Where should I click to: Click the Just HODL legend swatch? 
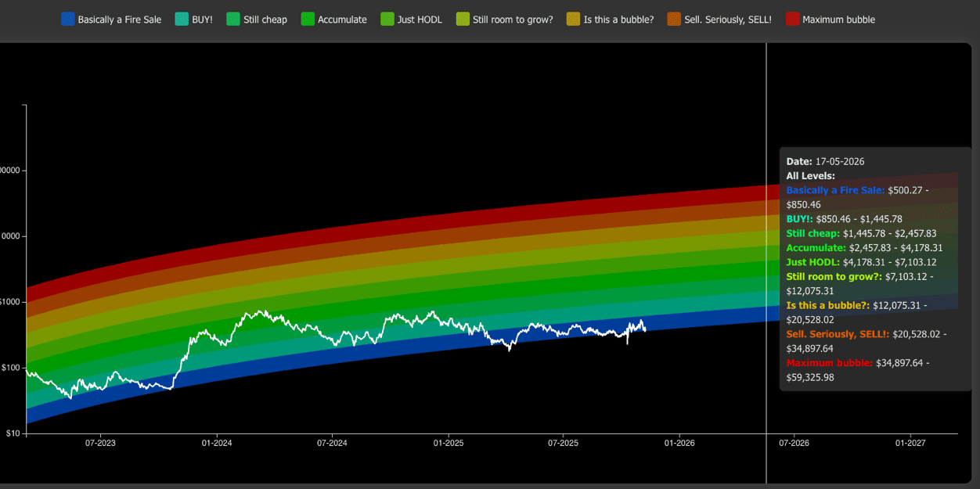387,20
